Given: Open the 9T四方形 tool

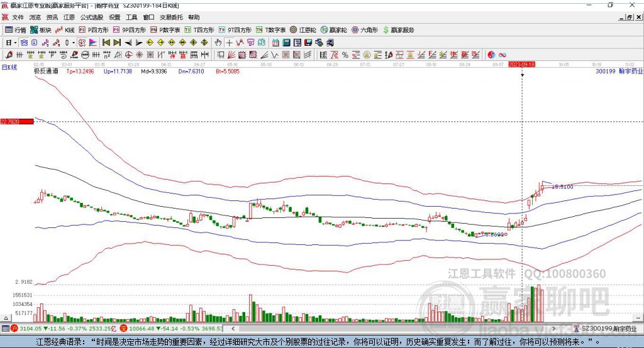Looking at the screenshot, I should (235, 30).
